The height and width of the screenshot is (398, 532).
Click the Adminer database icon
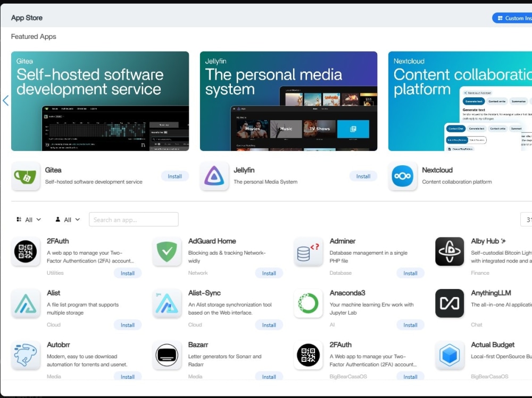click(x=308, y=251)
